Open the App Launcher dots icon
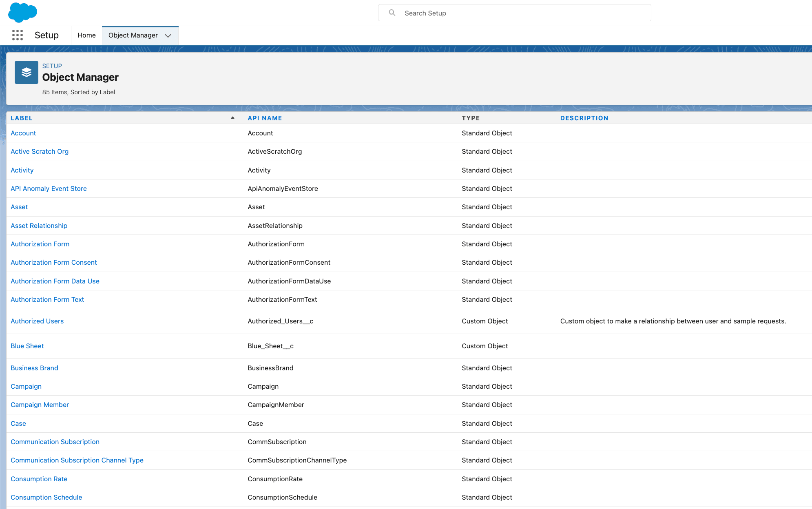812x509 pixels. click(18, 35)
